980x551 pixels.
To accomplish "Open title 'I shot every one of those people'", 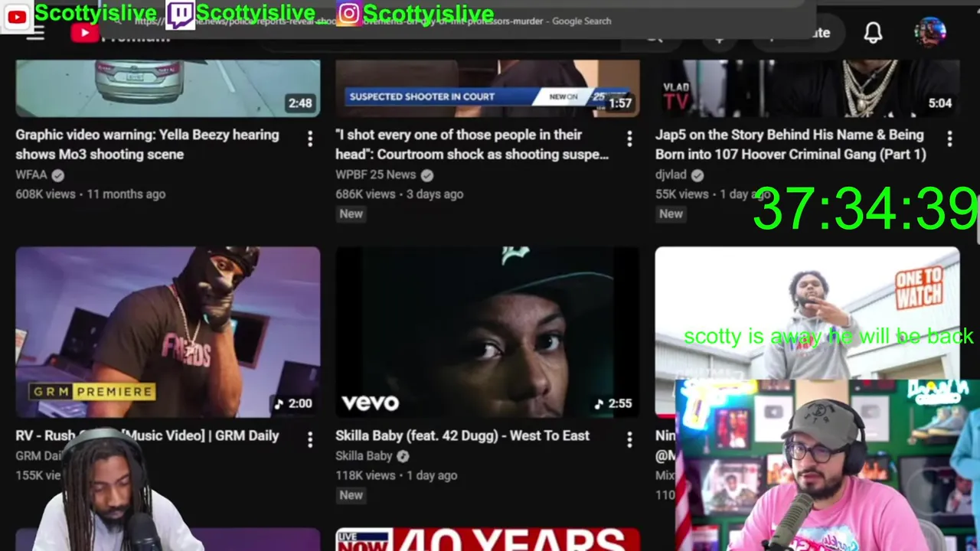I will pos(472,144).
